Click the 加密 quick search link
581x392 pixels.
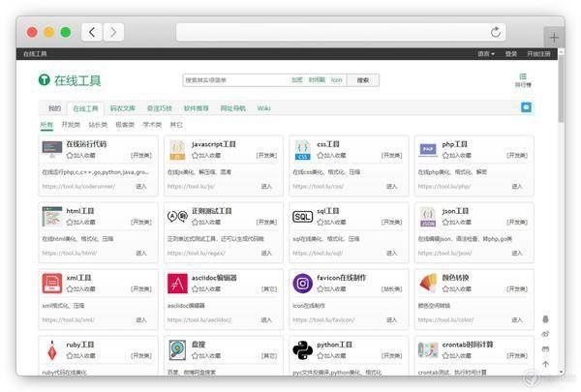click(297, 80)
